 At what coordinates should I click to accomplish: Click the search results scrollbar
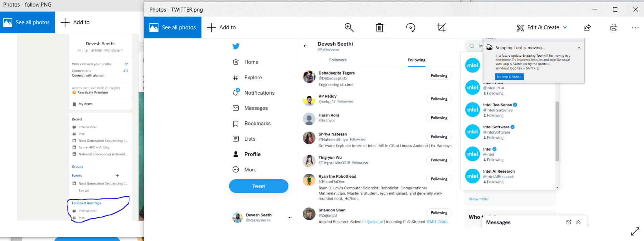(x=557, y=131)
